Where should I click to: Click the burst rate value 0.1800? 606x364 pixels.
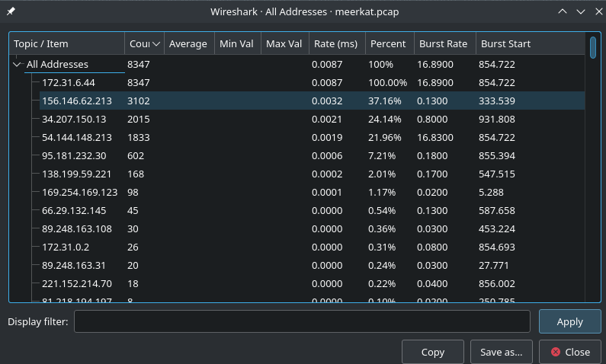tap(432, 155)
